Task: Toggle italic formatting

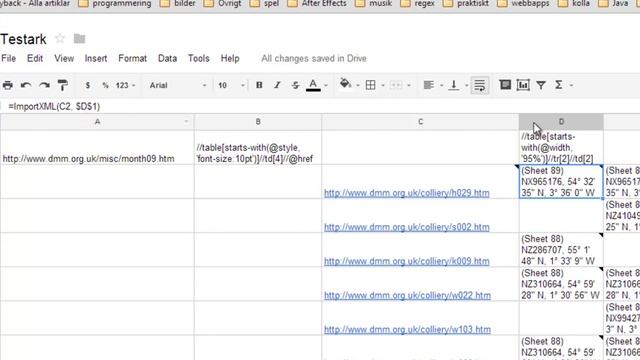Action: pyautogui.click(x=277, y=85)
